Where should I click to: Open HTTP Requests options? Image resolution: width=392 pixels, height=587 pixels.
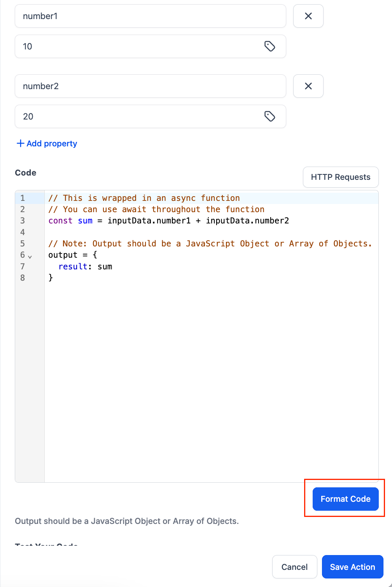click(x=340, y=177)
